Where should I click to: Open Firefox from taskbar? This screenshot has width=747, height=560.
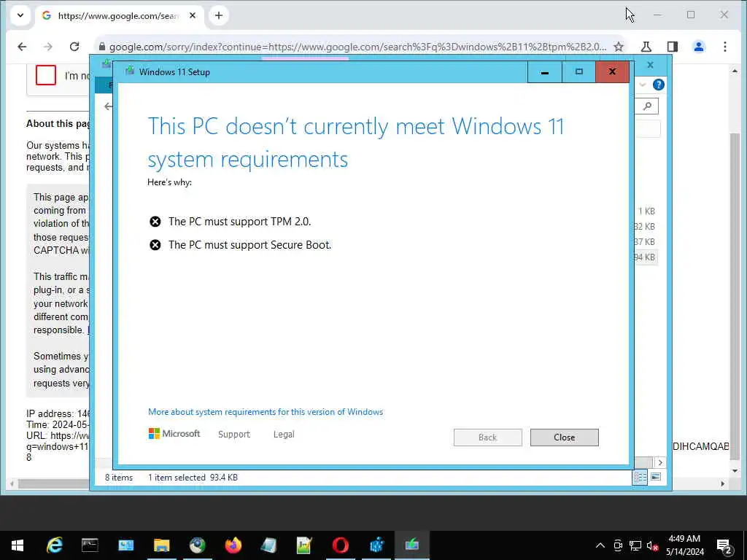click(x=233, y=545)
